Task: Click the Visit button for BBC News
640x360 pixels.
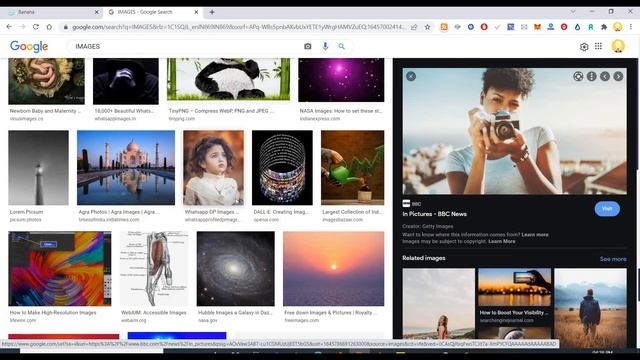Action: click(607, 209)
